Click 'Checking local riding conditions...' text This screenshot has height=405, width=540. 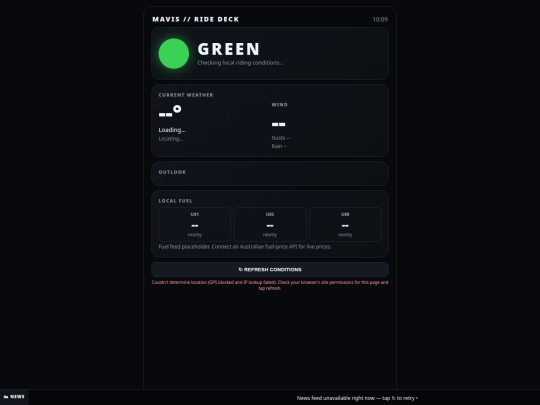point(240,63)
